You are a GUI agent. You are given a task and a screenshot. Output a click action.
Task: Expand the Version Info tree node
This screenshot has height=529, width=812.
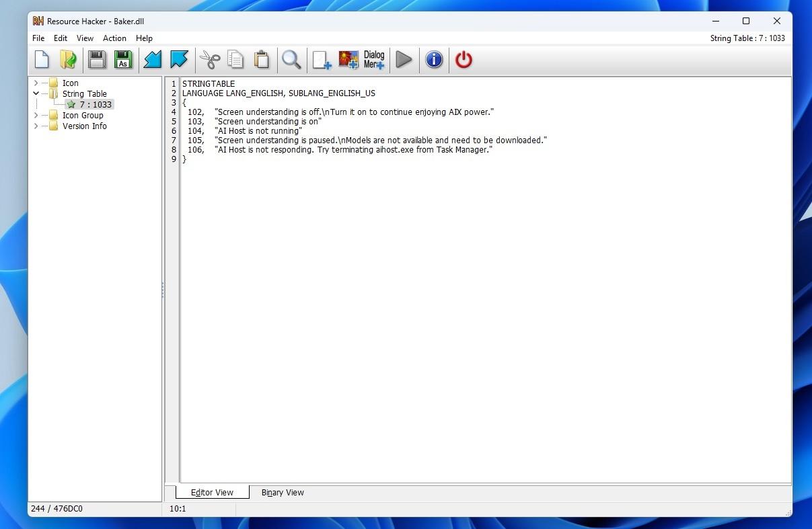tap(36, 126)
